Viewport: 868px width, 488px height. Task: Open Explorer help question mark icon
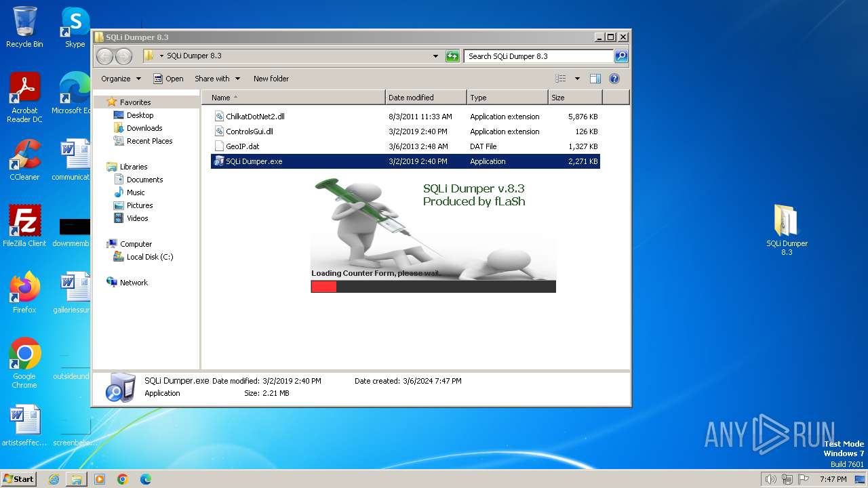tap(614, 79)
